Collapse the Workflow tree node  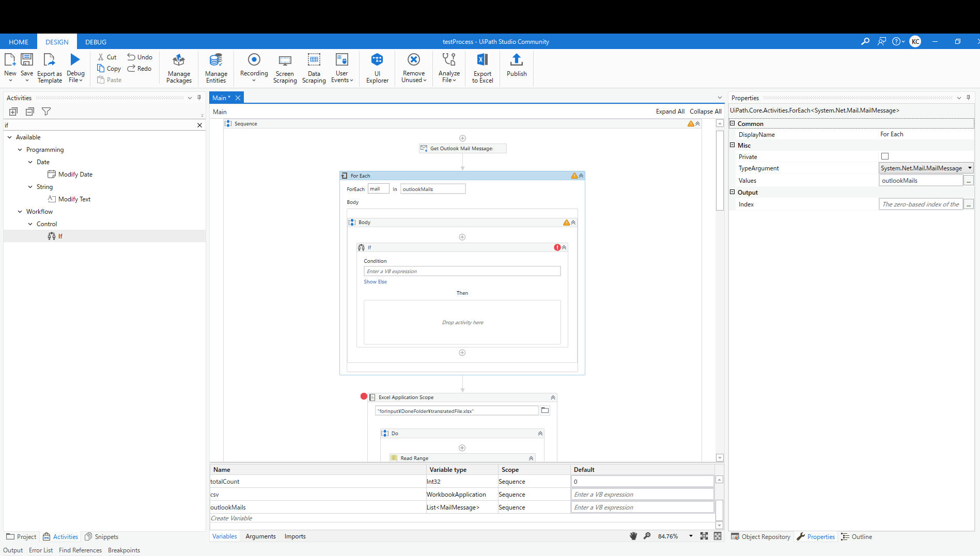pyautogui.click(x=20, y=212)
